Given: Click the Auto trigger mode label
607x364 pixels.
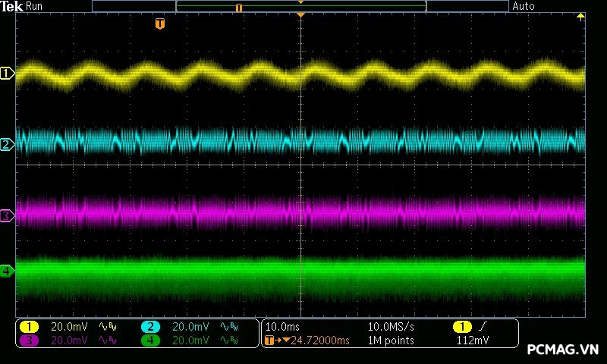Looking at the screenshot, I should pos(524,6).
